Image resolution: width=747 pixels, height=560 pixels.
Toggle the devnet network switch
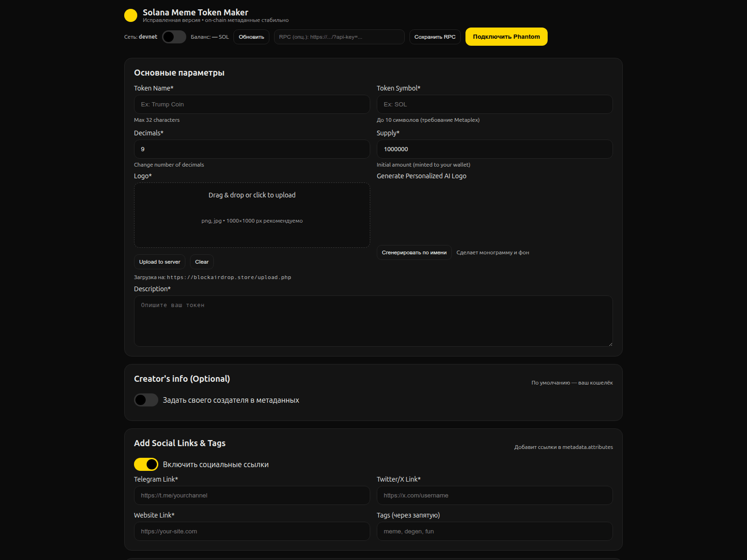(174, 36)
